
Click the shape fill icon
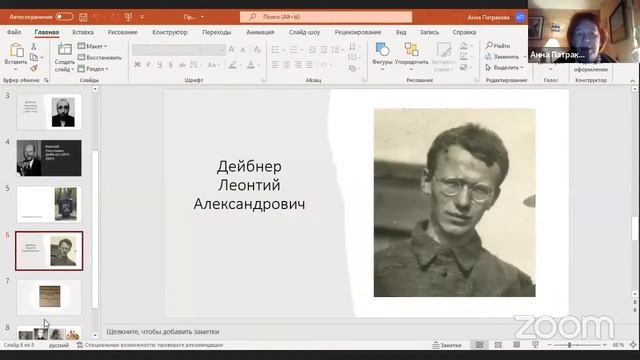tap(464, 46)
